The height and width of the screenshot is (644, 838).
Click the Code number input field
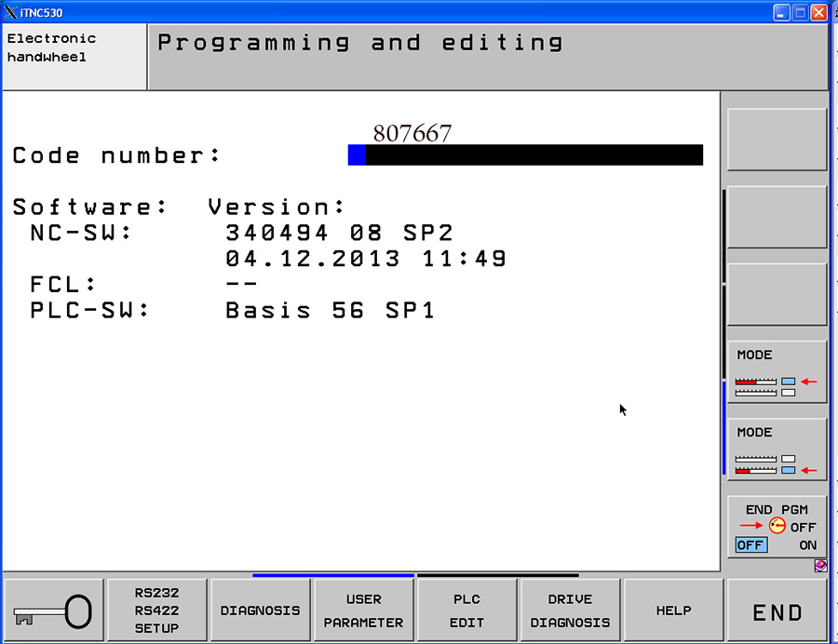tap(525, 155)
